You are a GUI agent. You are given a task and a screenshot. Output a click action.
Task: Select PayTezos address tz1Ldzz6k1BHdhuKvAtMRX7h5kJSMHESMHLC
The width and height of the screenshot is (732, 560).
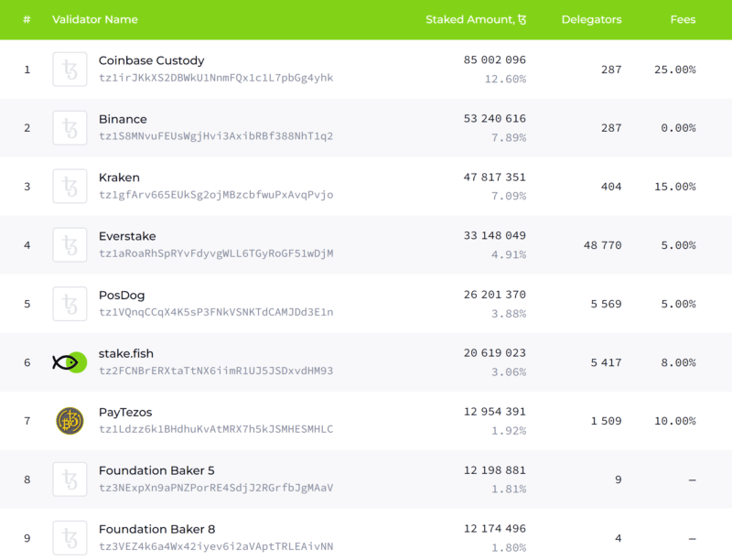pos(216,429)
